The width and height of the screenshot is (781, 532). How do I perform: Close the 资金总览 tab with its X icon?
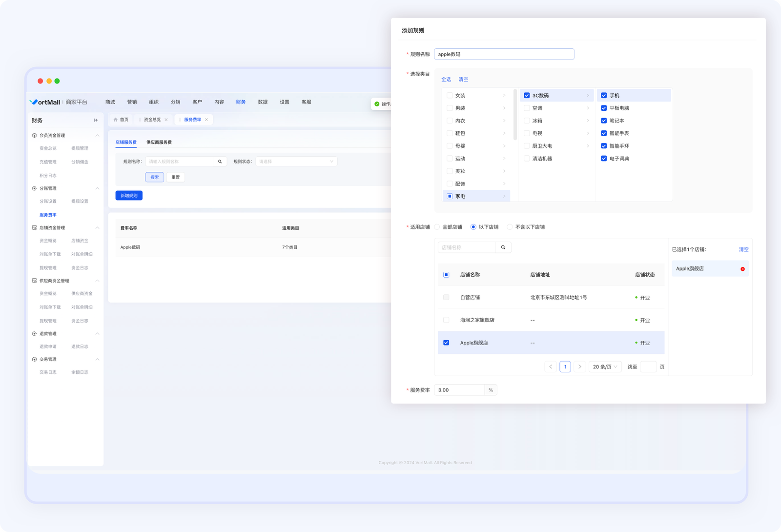pos(166,120)
